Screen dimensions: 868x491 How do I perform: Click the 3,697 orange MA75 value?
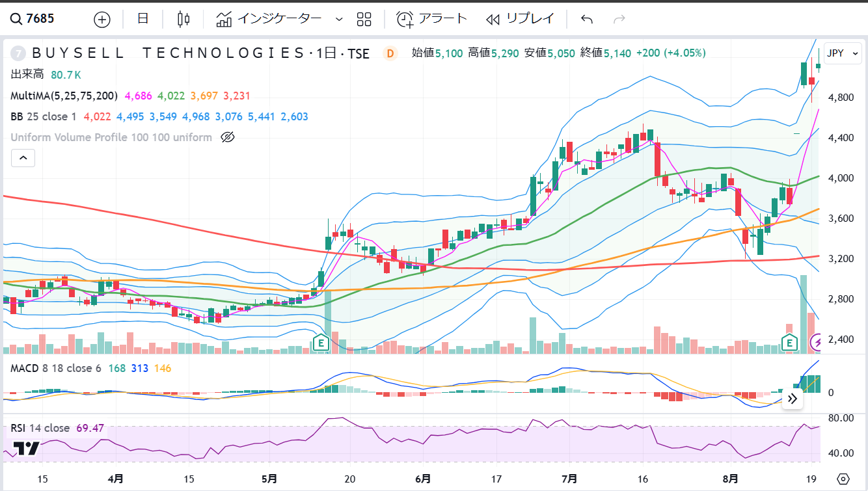pyautogui.click(x=204, y=96)
